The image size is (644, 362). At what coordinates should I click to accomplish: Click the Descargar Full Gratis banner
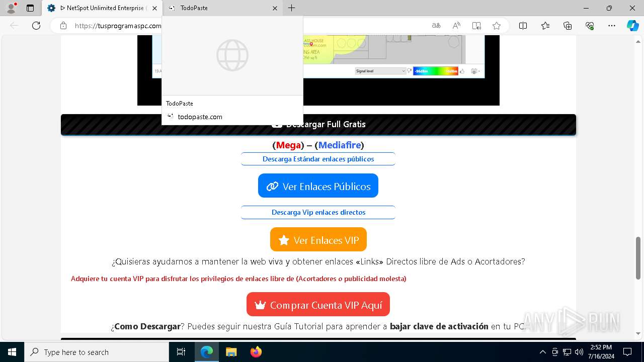[318, 124]
